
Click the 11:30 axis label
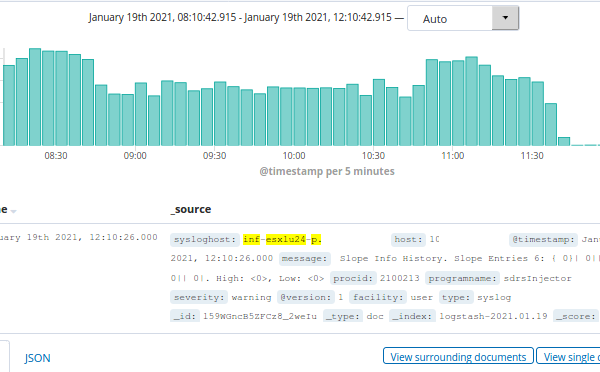(532, 156)
